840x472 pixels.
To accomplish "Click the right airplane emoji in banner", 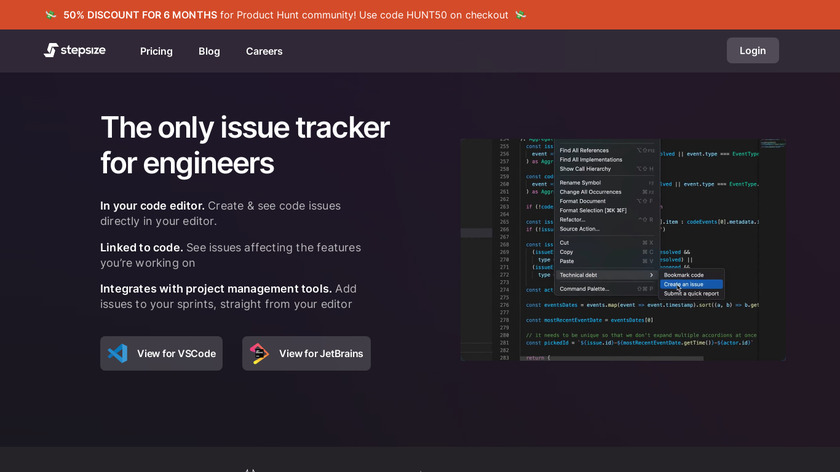I will (521, 15).
